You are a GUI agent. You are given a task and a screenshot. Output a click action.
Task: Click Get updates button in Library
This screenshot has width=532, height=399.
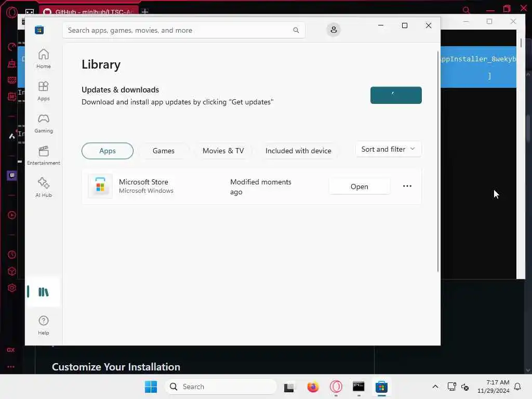click(396, 96)
